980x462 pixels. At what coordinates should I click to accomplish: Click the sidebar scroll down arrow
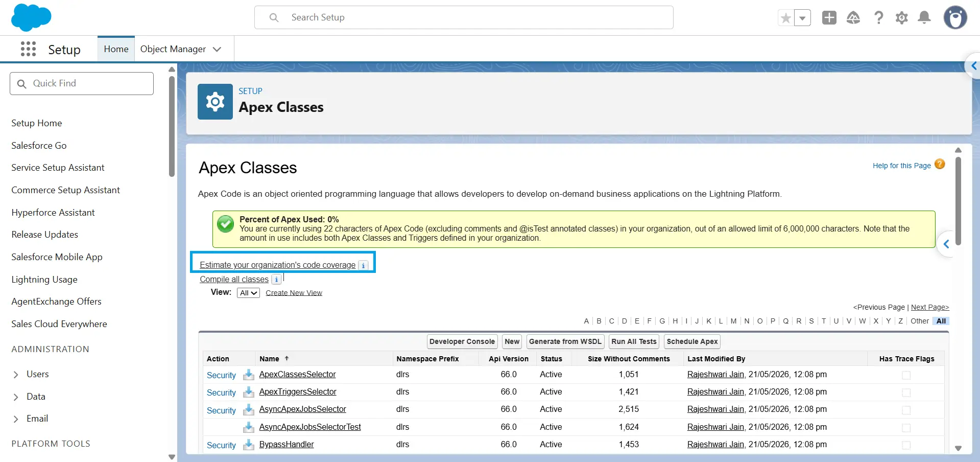point(172,457)
